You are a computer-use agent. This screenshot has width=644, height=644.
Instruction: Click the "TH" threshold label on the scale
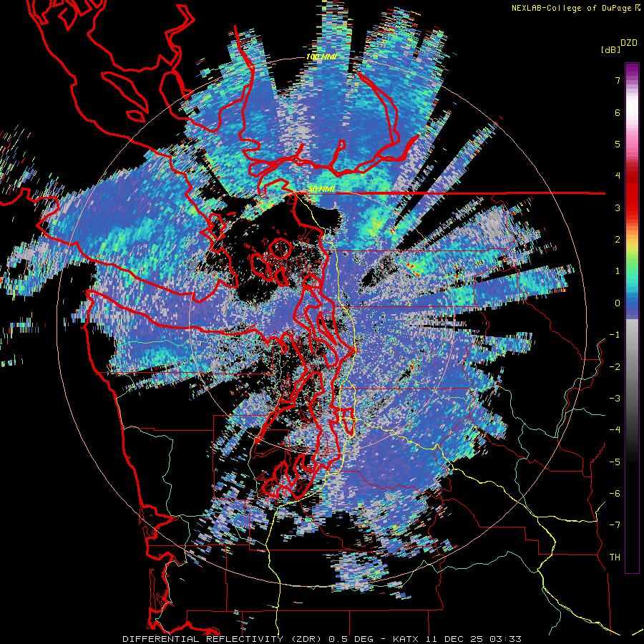coord(615,557)
